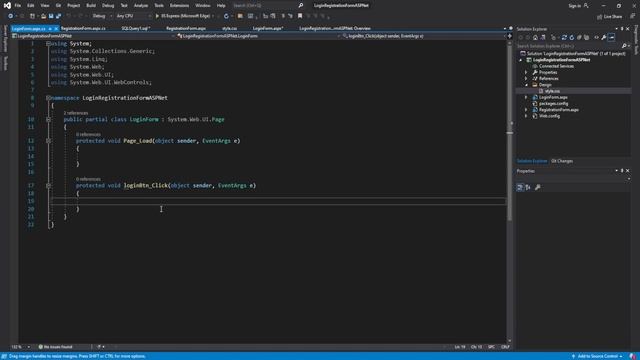The width and height of the screenshot is (640, 360).
Task: Click Collapse All icon in Solution Explorer toolbar
Action: point(579,38)
